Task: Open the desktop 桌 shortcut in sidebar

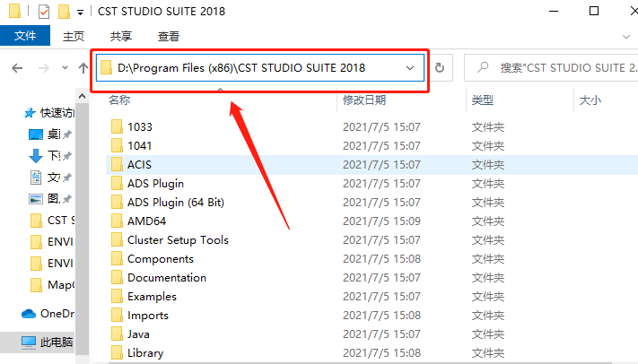Action: (49, 134)
